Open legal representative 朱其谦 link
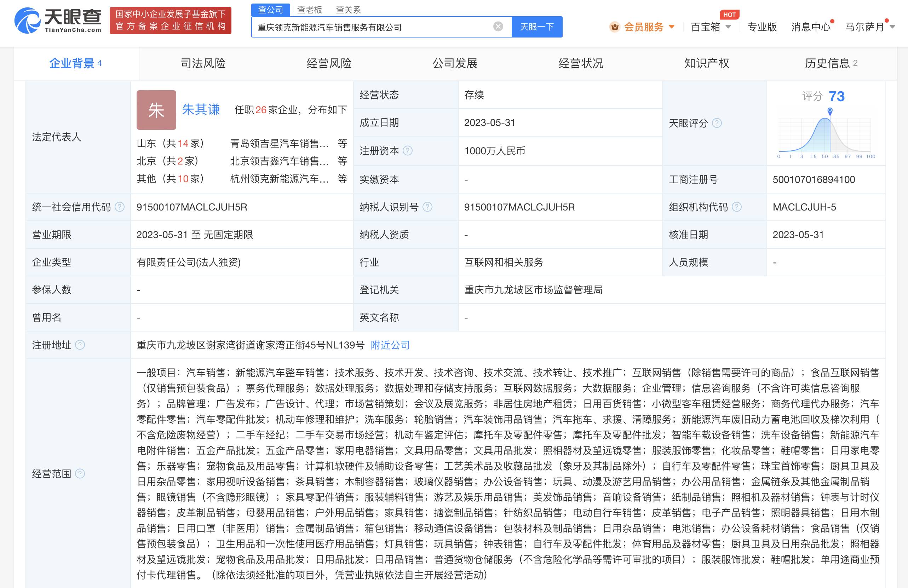Viewport: 908px width, 588px height. click(201, 110)
